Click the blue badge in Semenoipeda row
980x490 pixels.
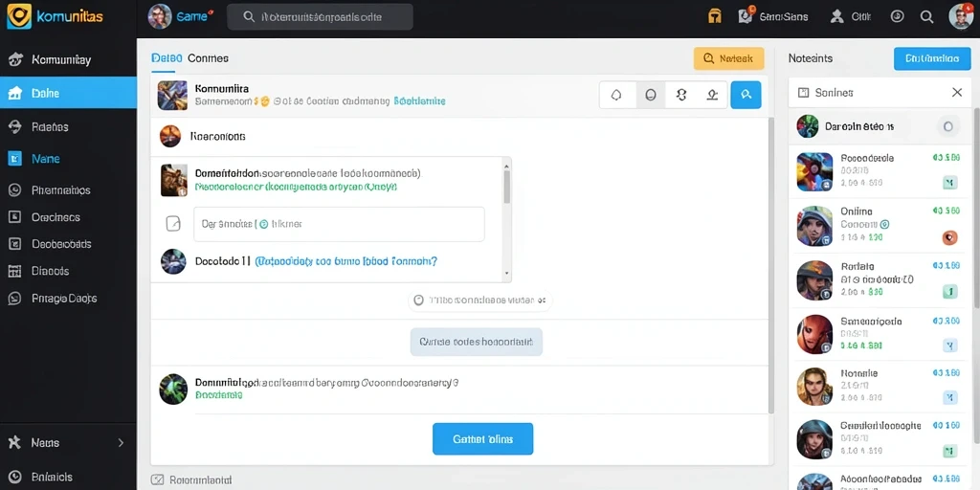click(950, 345)
